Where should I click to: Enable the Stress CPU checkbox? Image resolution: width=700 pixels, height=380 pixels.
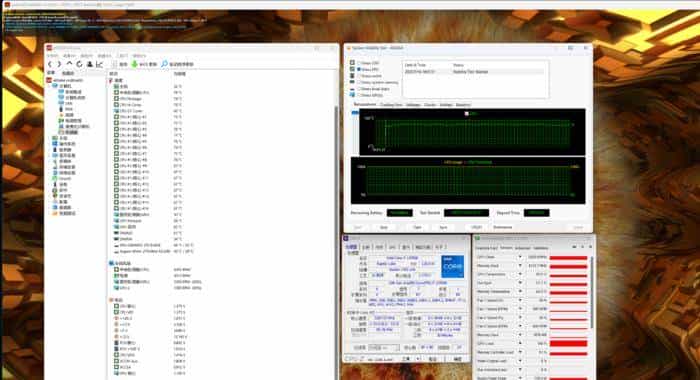[358, 63]
